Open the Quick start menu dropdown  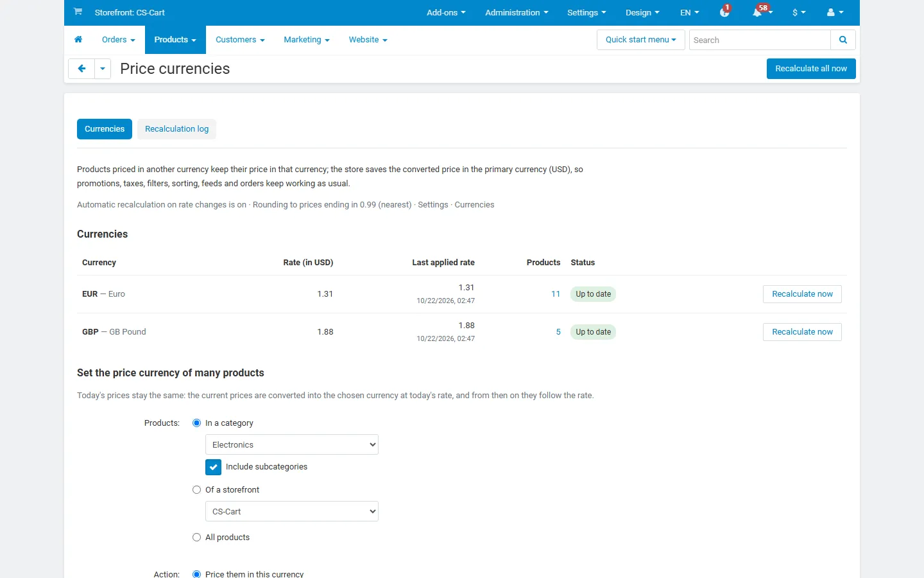[641, 40]
